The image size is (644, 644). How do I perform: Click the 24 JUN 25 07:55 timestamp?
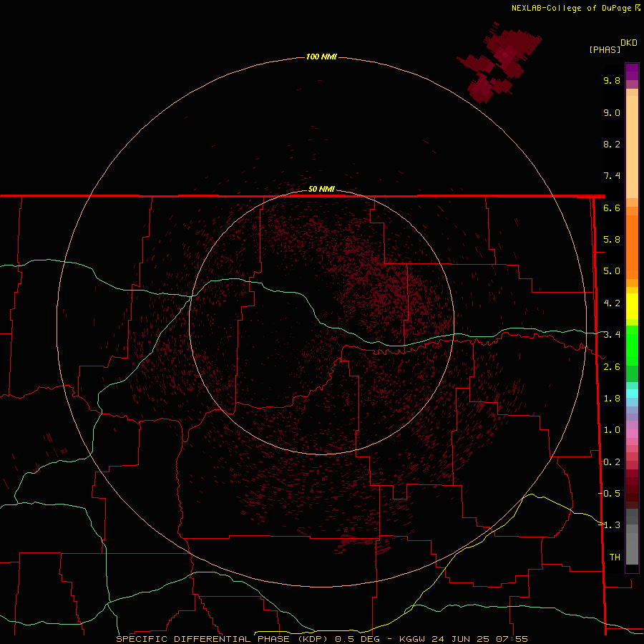coord(479,639)
